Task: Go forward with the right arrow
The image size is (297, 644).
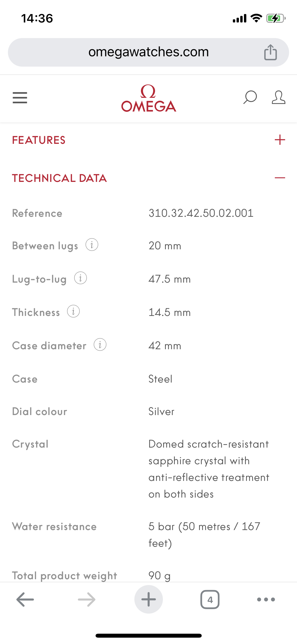Action: click(x=87, y=599)
